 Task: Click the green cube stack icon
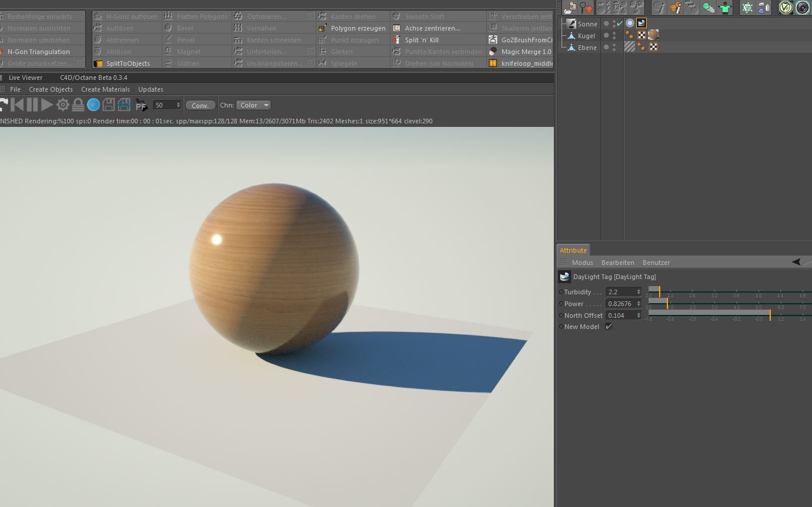coord(709,8)
